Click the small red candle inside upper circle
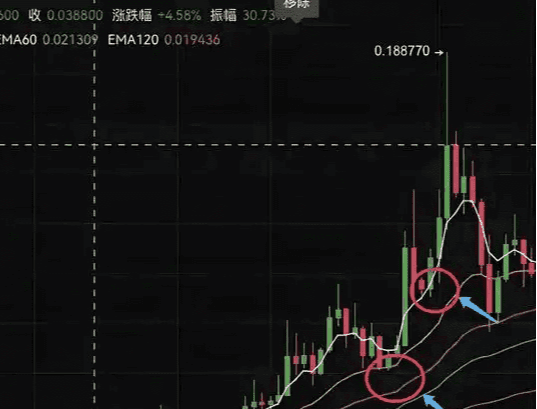This screenshot has width=537, height=409. pyautogui.click(x=422, y=285)
